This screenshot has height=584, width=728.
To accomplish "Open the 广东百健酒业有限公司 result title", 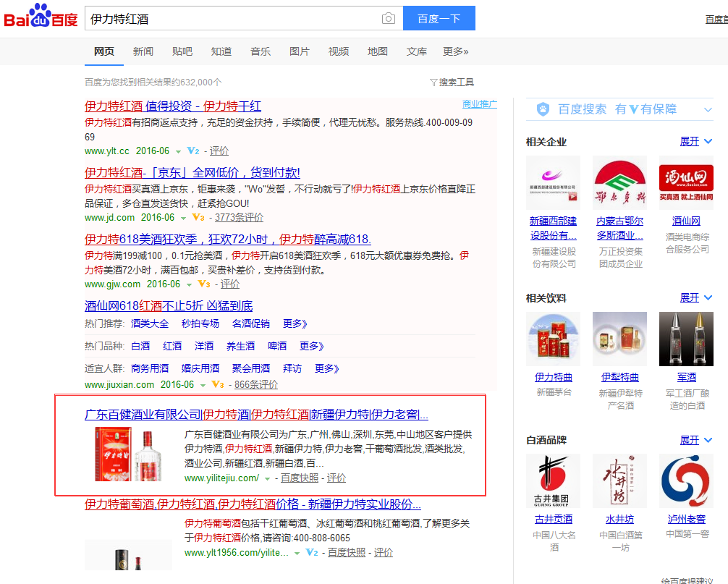I will [x=256, y=415].
